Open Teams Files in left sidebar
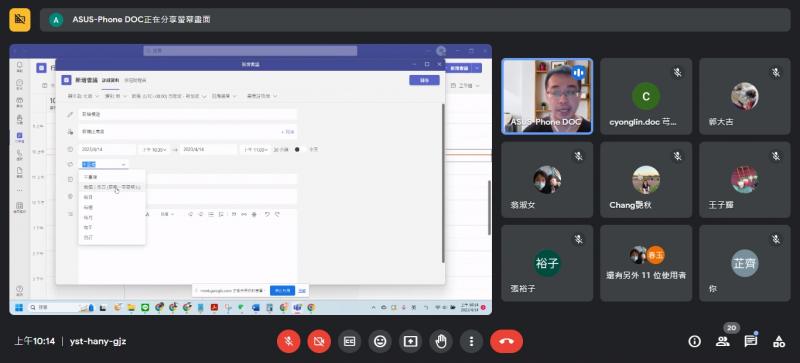Screen dimensions: 800x363 click(x=20, y=173)
